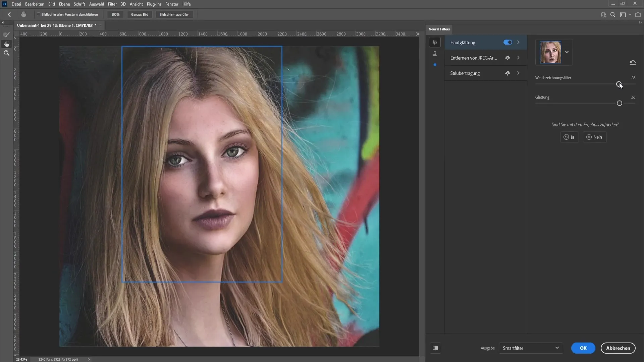This screenshot has width=644, height=362.
Task: Click the Photoshop app logo
Action: pyautogui.click(x=4, y=4)
